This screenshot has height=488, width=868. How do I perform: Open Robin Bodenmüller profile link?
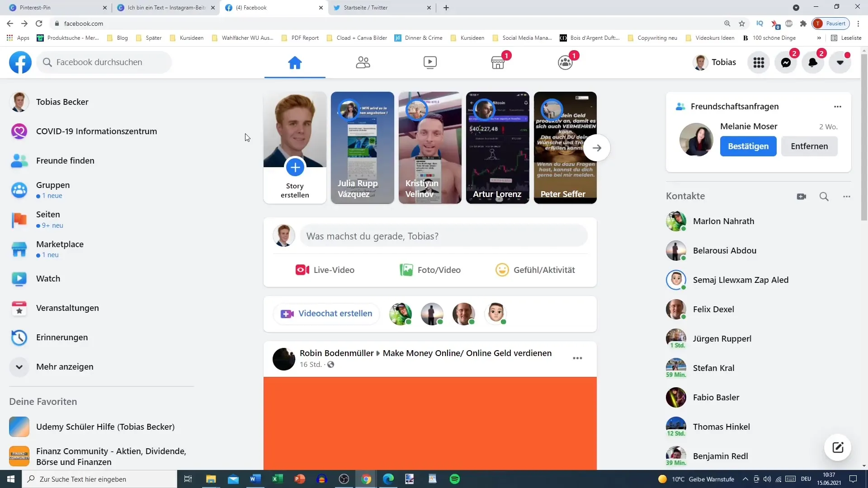point(336,353)
